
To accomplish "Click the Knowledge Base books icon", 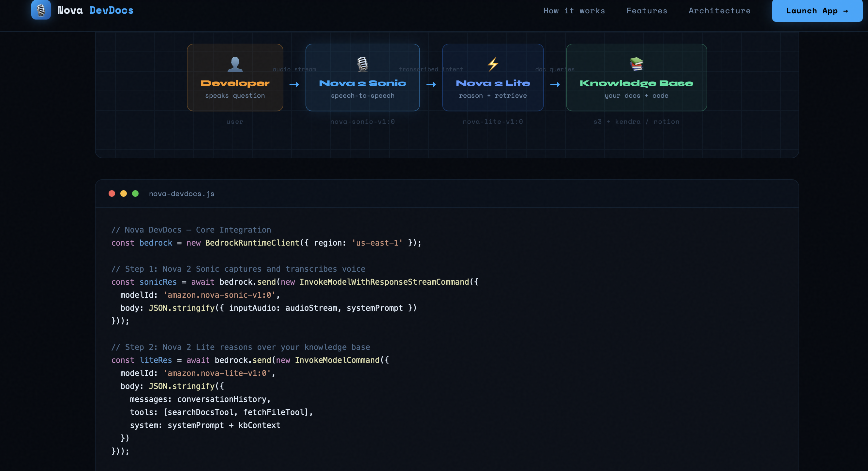I will [x=636, y=64].
